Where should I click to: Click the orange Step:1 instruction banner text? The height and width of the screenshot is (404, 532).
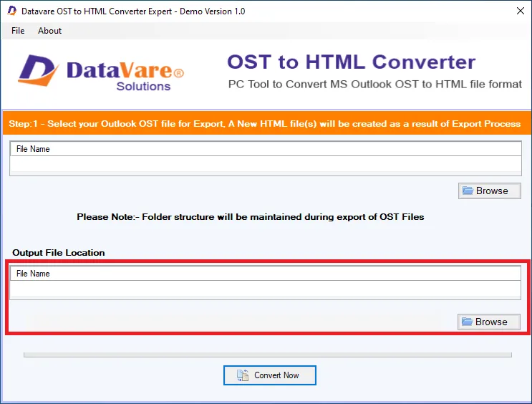tap(265, 124)
